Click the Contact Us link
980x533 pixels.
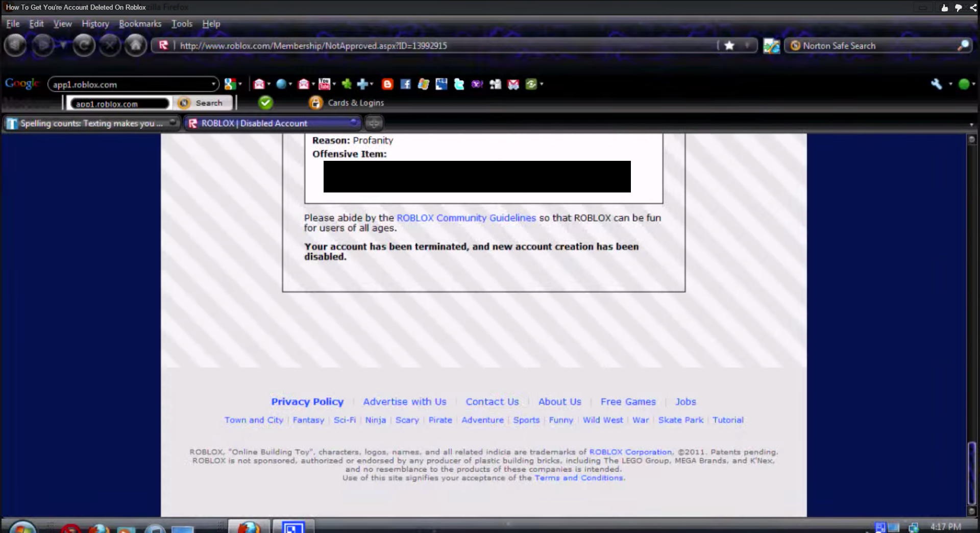pyautogui.click(x=492, y=402)
